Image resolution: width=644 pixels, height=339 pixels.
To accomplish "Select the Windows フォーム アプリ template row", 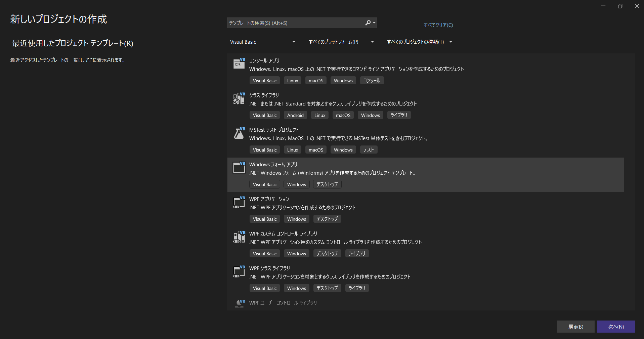I will click(x=403, y=175).
